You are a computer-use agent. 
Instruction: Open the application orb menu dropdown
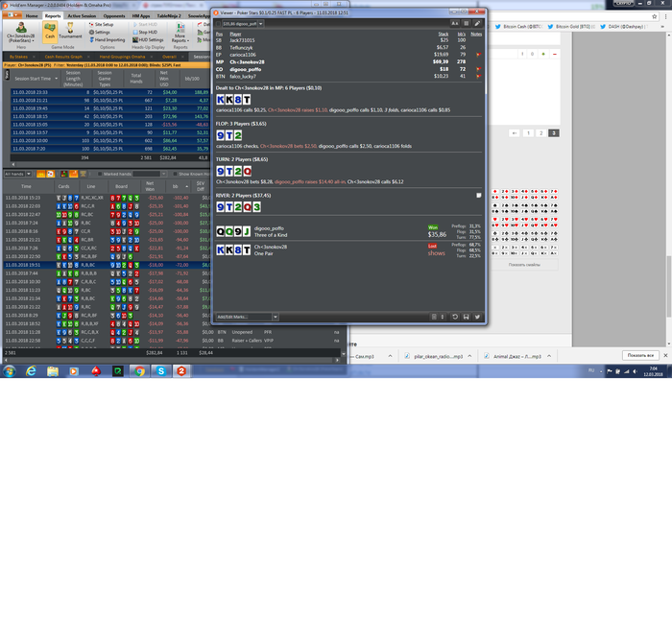pos(12,15)
